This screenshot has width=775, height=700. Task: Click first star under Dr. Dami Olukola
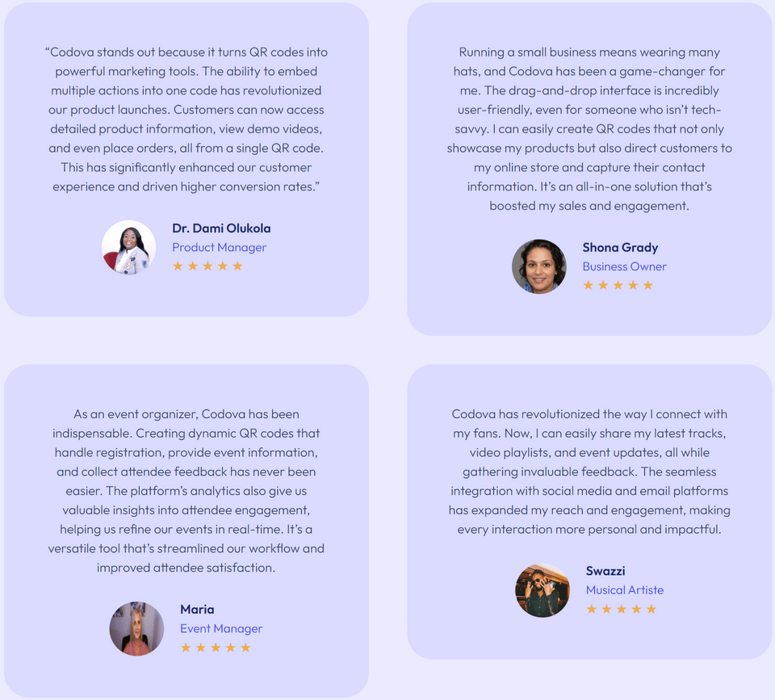pos(178,266)
